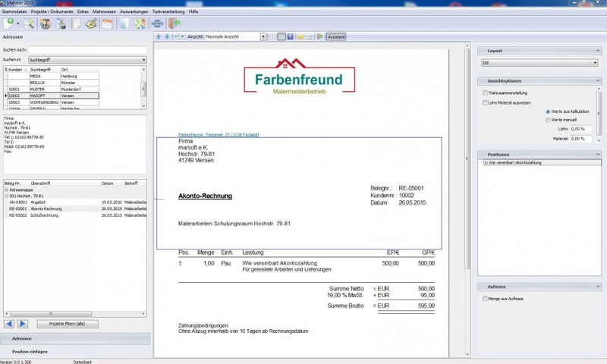Viewport: 607px width, 364px height.
Task: Open the Textverarbeitung menu
Action: click(168, 11)
